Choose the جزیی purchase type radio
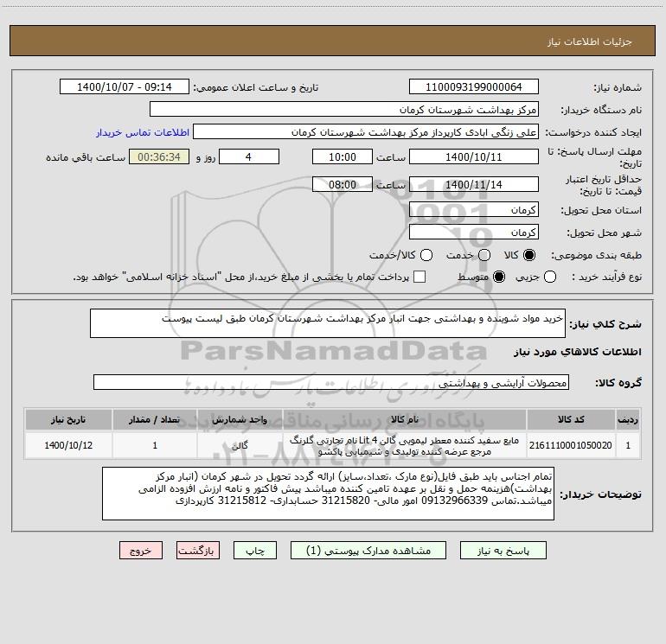 pos(550,277)
